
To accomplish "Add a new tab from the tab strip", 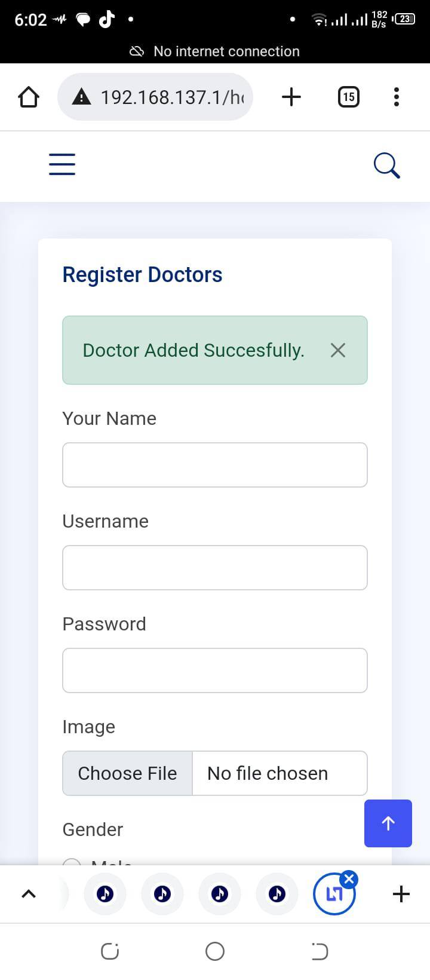I will pyautogui.click(x=401, y=894).
